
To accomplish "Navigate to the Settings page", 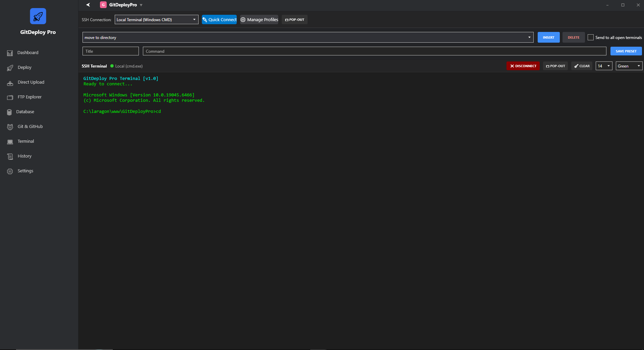I will click(x=25, y=171).
